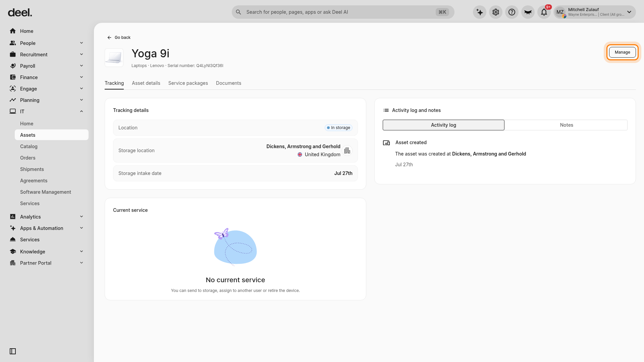This screenshot has width=644, height=362.
Task: Click the Planning trend line icon
Action: tap(13, 100)
